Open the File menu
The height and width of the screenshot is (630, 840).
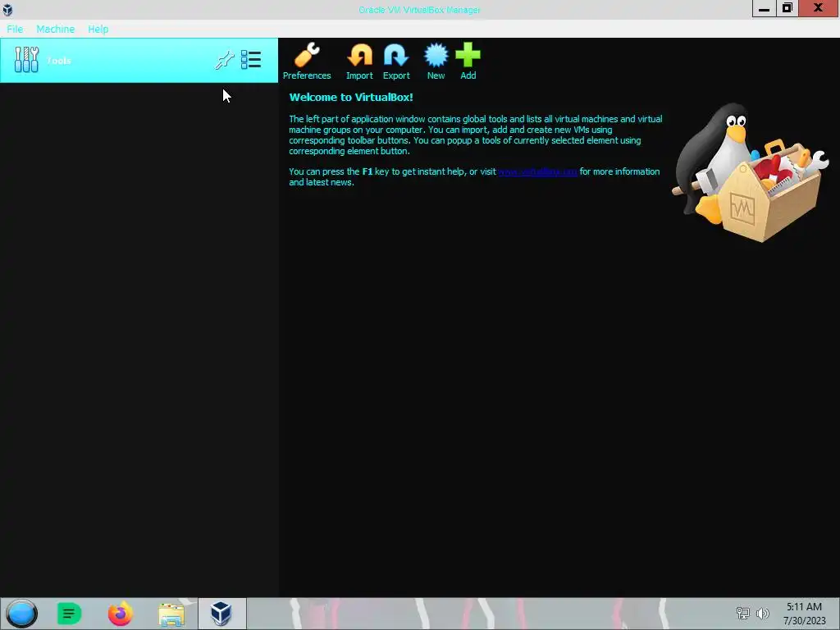click(15, 29)
